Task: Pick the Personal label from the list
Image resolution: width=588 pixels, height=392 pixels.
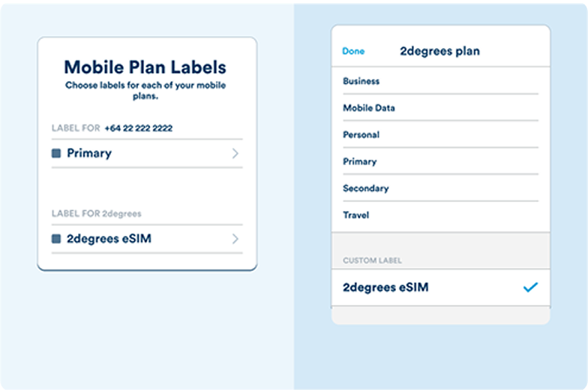Action: pos(361,135)
